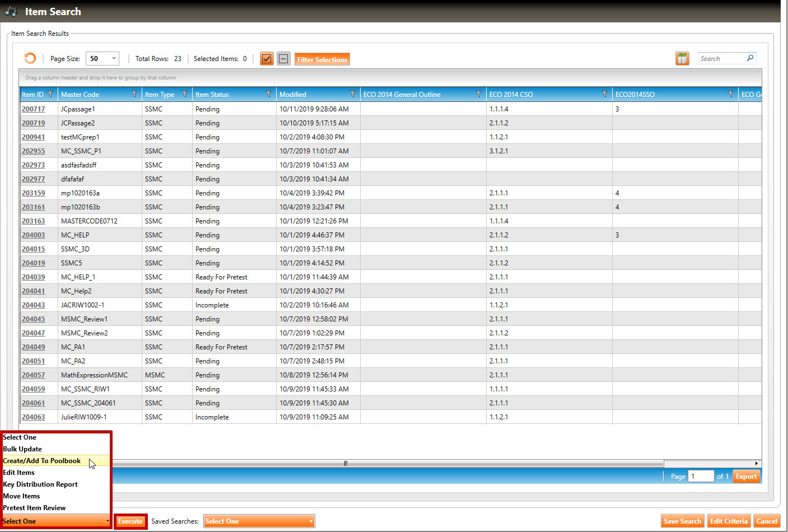Click the page number input field

tap(700, 477)
